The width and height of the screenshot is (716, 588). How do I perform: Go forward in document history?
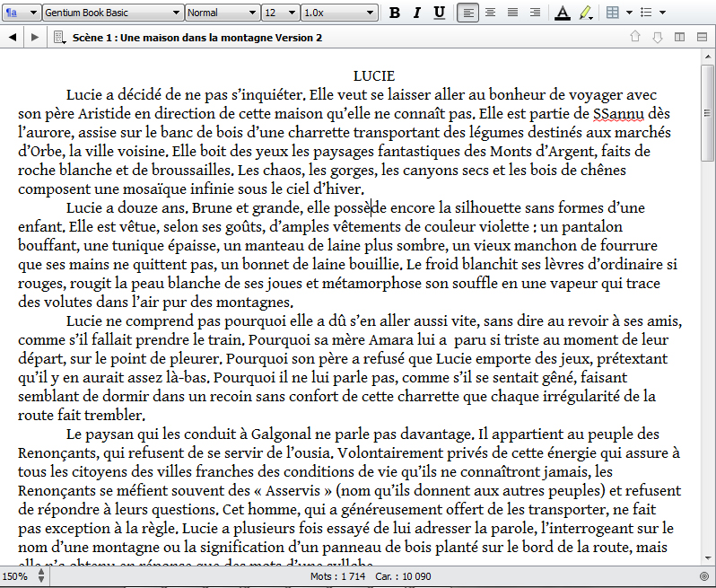(35, 38)
